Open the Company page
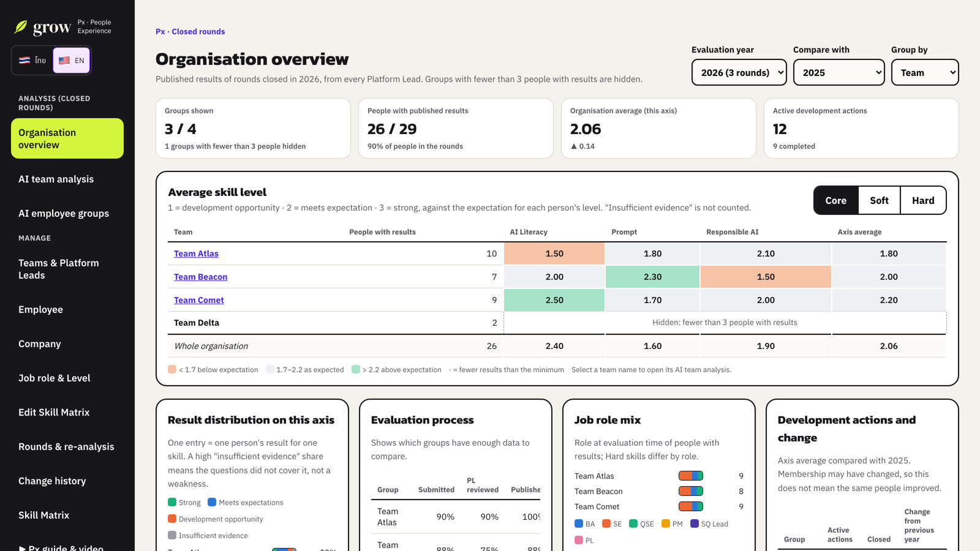 pos(67,344)
